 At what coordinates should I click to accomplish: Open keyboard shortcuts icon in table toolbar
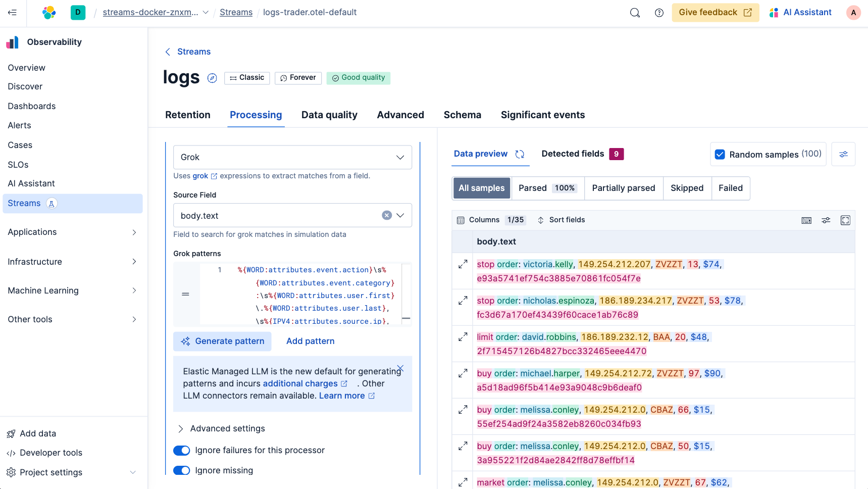point(806,220)
